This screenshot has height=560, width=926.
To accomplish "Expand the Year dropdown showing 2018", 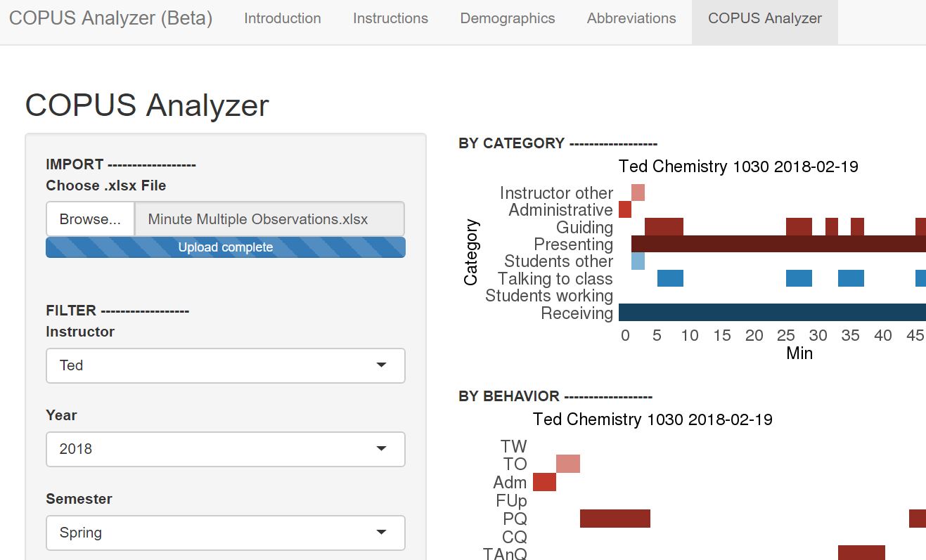I will pyautogui.click(x=225, y=449).
